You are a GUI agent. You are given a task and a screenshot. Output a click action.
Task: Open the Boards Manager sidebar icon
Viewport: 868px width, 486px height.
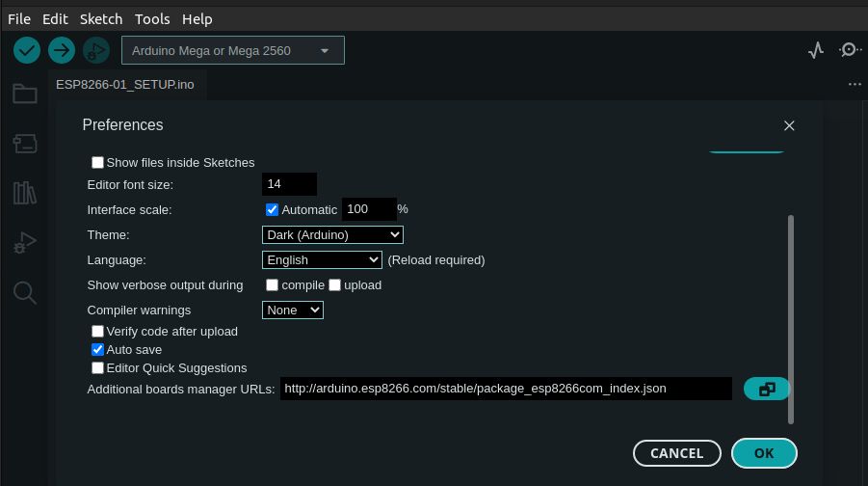25,144
